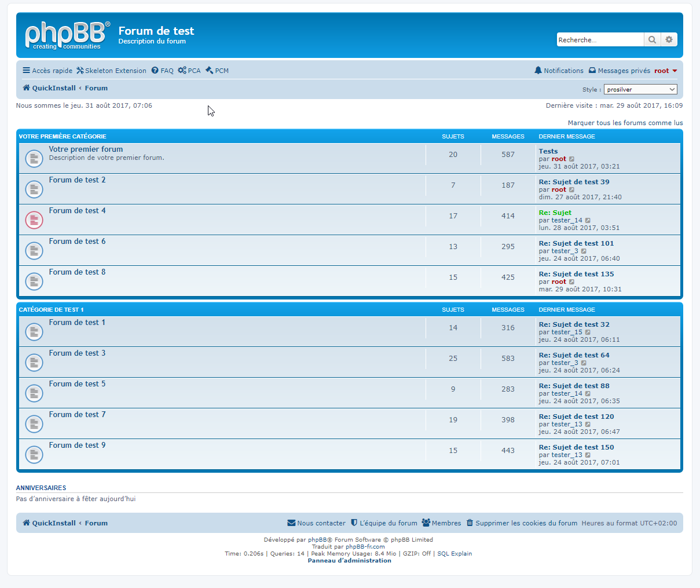Click the search magnifier icon

tap(652, 39)
